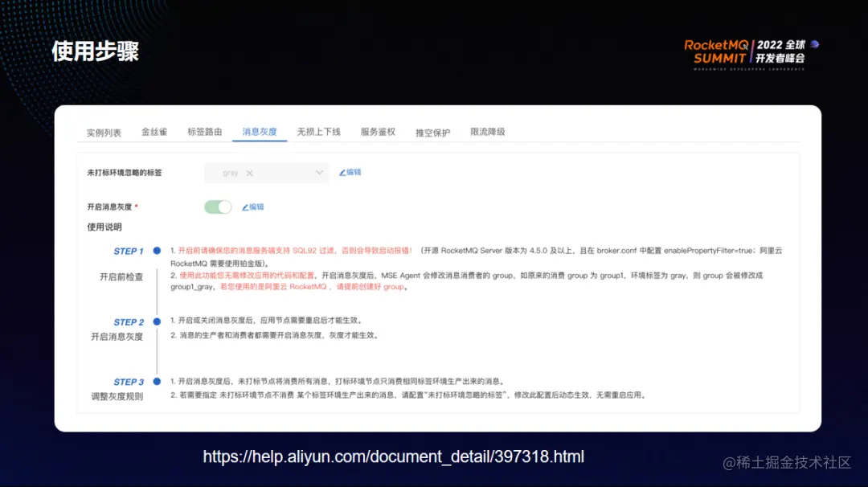Switch to the 服务鉴权 tab
This screenshot has height=487, width=868.
(377, 132)
